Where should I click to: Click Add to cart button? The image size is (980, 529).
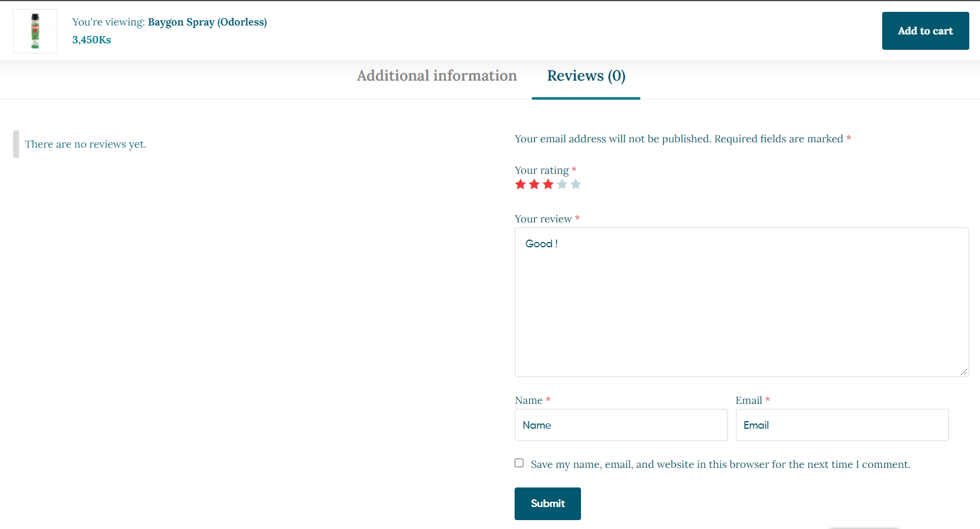coord(925,31)
